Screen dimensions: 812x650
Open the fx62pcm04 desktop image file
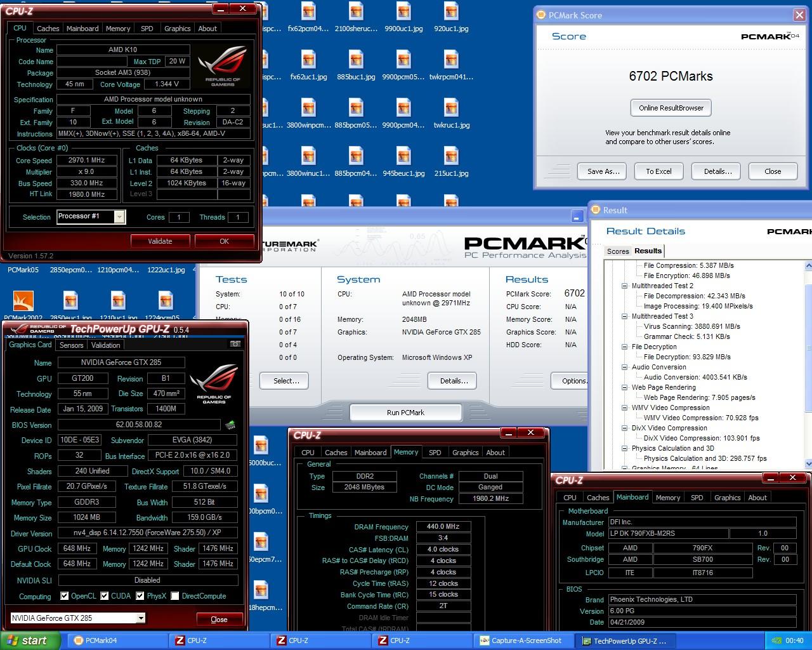308,17
